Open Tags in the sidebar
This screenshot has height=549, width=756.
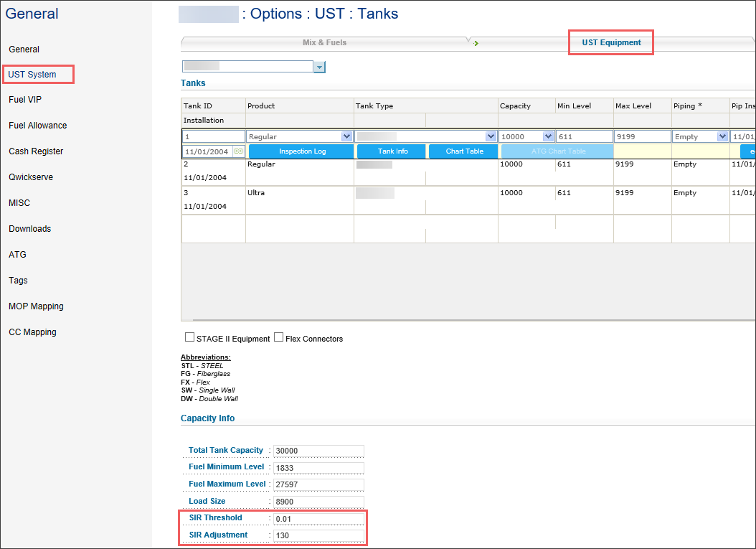pos(19,281)
